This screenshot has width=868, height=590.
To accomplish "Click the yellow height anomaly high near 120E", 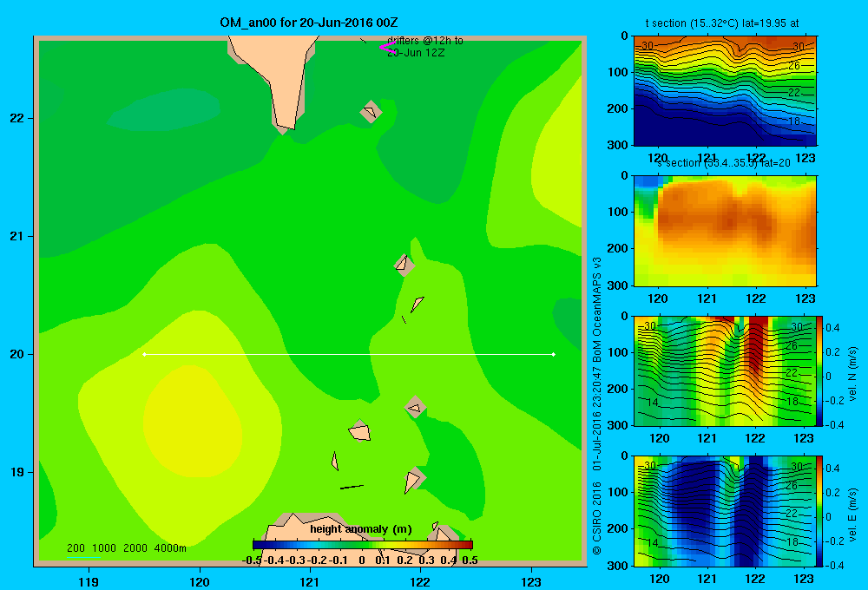I will tap(191, 421).
